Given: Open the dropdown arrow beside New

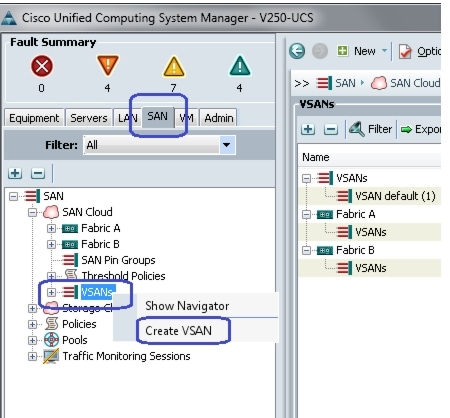Looking at the screenshot, I should click(384, 51).
